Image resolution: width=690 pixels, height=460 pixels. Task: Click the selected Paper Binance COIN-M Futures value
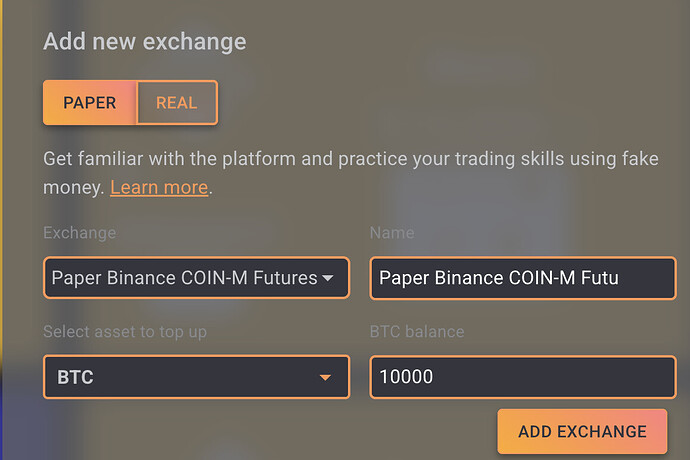tap(184, 278)
